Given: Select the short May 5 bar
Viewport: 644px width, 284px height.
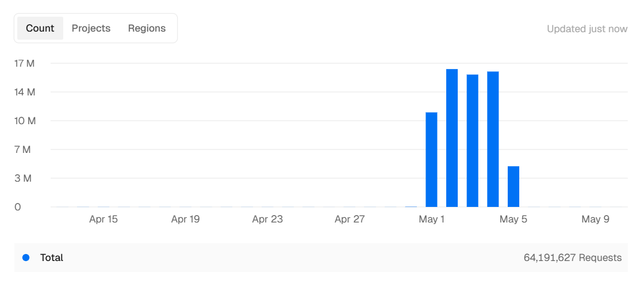Looking at the screenshot, I should pos(513,186).
